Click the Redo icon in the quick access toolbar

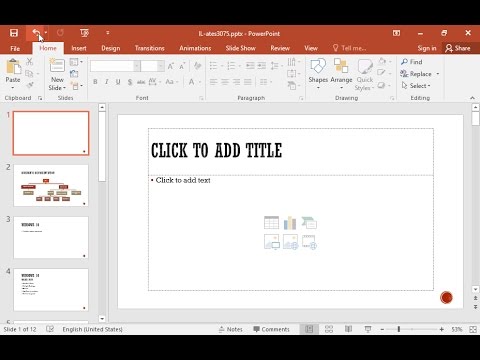point(60,33)
